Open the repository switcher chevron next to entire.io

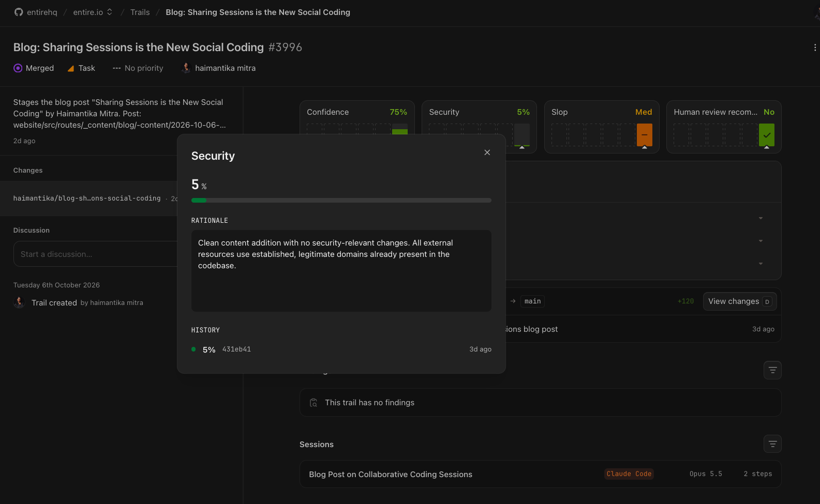pos(110,12)
